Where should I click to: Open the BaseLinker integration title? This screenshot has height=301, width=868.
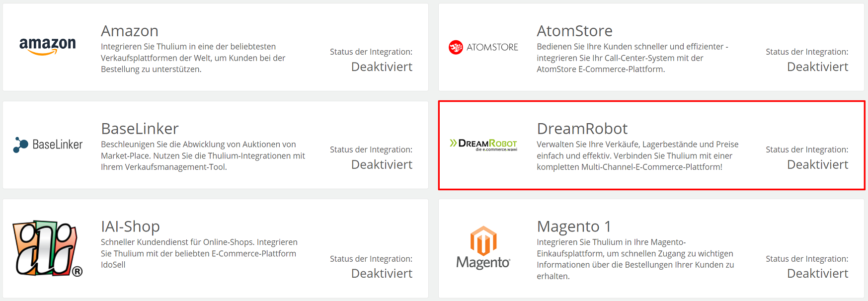tap(140, 129)
